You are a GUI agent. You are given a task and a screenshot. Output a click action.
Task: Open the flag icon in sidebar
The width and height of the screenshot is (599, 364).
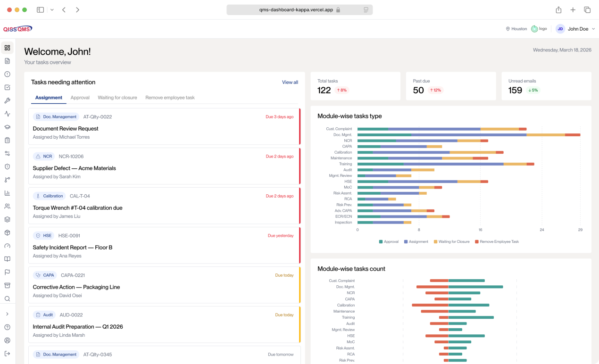click(7, 272)
